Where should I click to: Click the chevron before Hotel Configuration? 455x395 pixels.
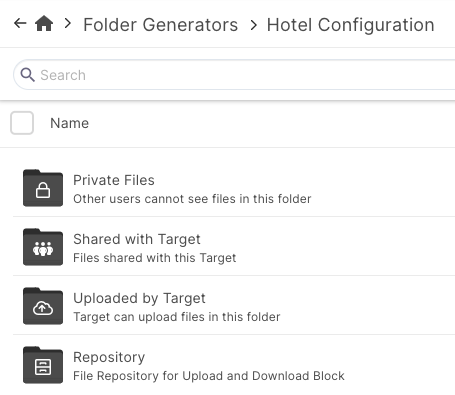[x=254, y=25]
